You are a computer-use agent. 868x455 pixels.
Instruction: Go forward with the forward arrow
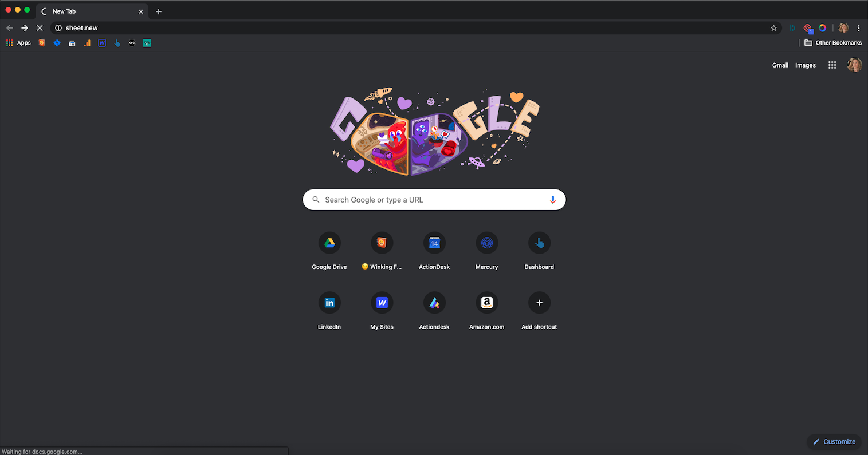[x=25, y=28]
